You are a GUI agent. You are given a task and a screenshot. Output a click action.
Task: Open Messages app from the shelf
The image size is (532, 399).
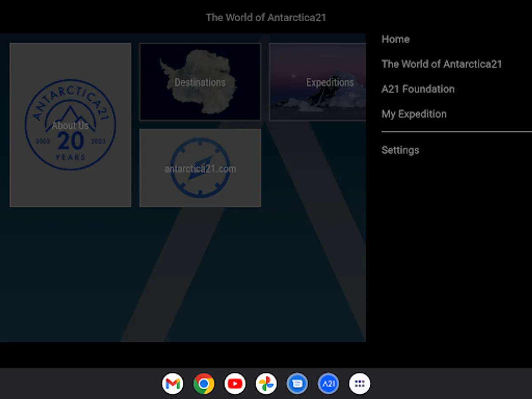[x=297, y=383]
